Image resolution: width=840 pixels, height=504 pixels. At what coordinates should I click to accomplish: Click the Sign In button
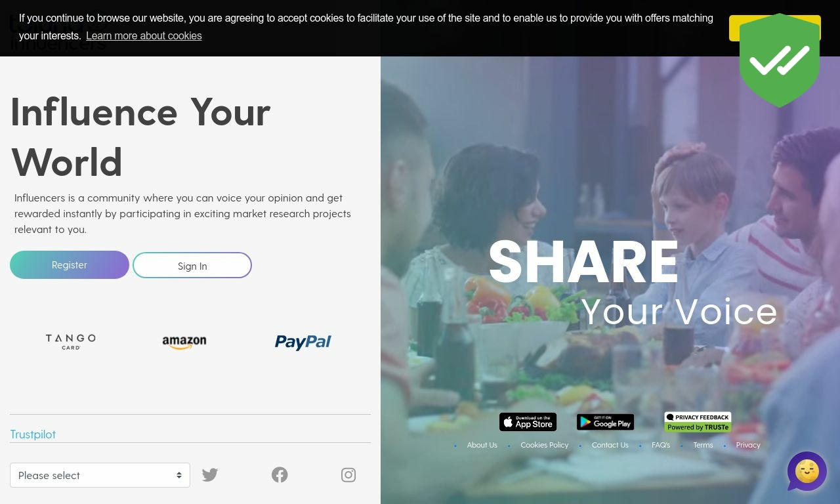pyautogui.click(x=192, y=265)
